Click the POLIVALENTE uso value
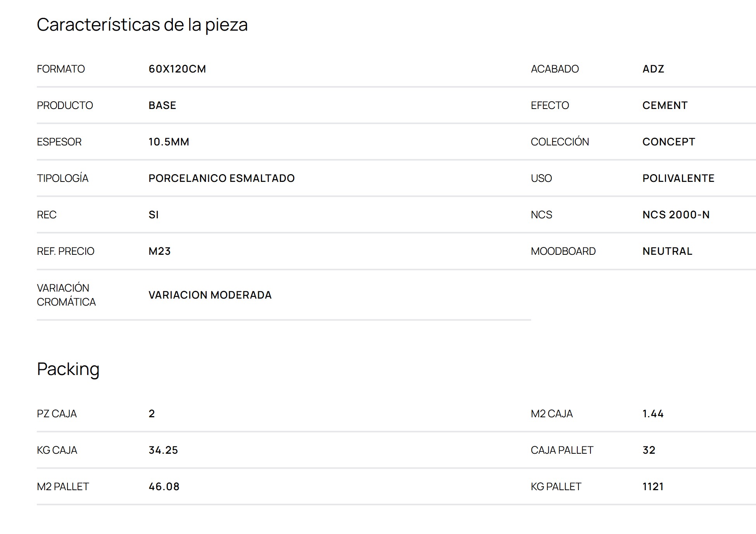The image size is (756, 534). pyautogui.click(x=678, y=178)
